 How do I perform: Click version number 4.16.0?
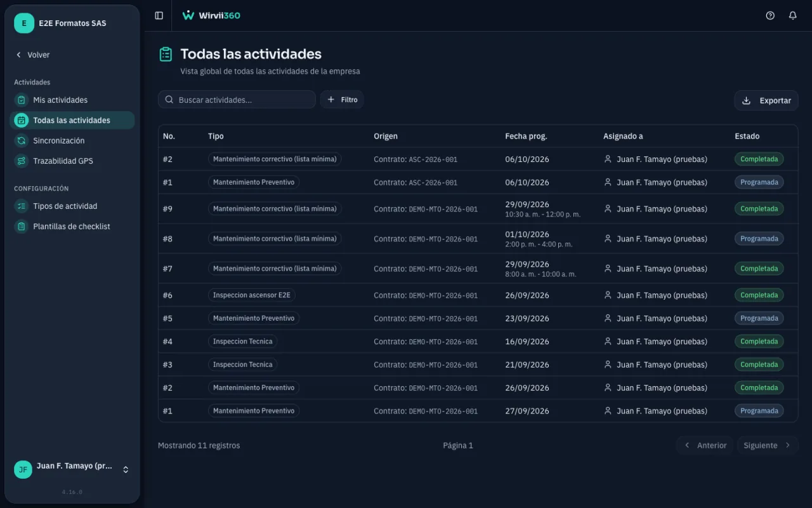pos(72,492)
